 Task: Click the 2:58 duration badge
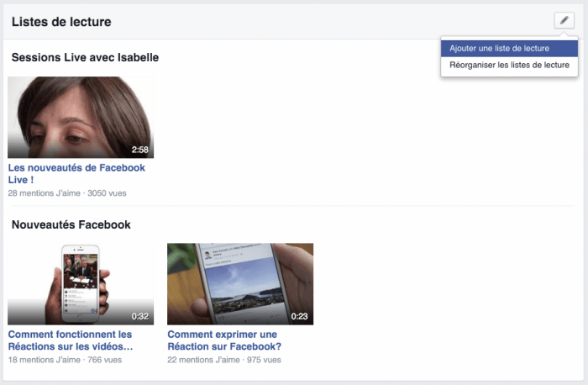tap(139, 150)
